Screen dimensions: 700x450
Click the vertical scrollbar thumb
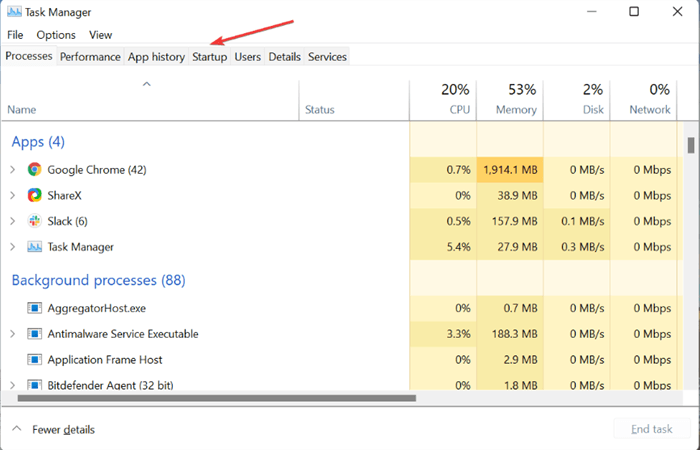(x=691, y=145)
